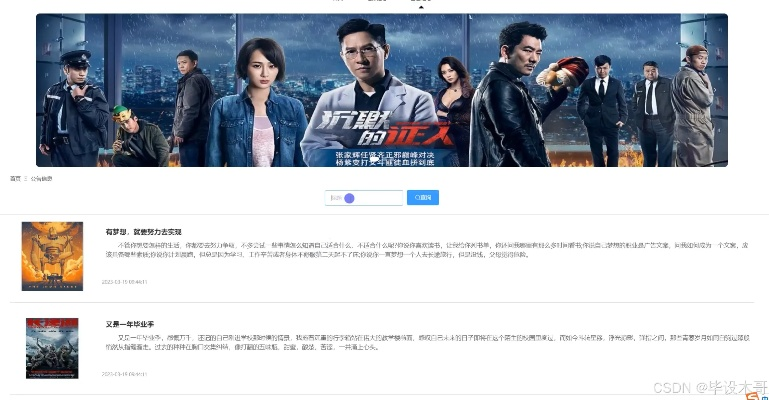The height and width of the screenshot is (400, 769).
Task: Open the article 有梦想，就要努力去实现
Action: coord(144,232)
